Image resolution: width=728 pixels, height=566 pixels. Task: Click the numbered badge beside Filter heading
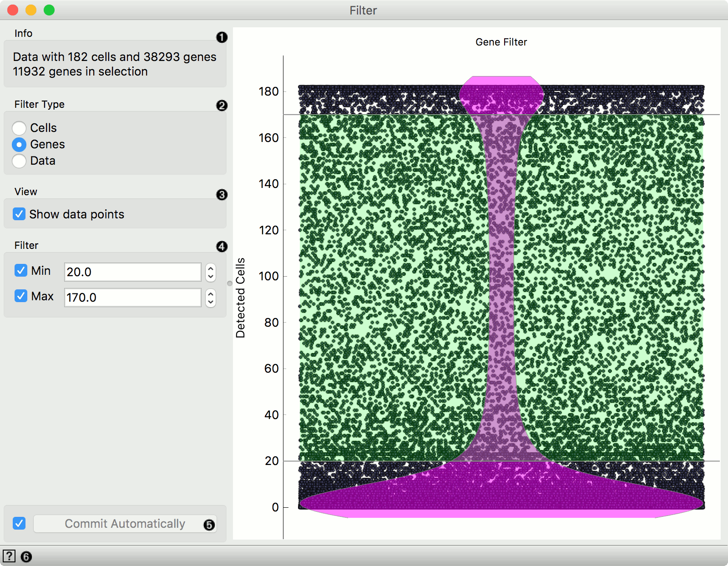222,247
